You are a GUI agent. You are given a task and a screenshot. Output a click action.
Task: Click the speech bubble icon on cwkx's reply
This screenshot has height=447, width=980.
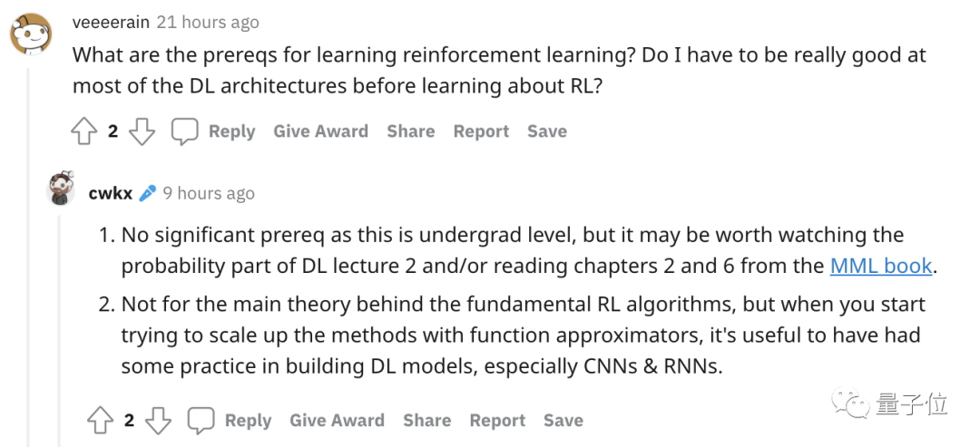[201, 421]
